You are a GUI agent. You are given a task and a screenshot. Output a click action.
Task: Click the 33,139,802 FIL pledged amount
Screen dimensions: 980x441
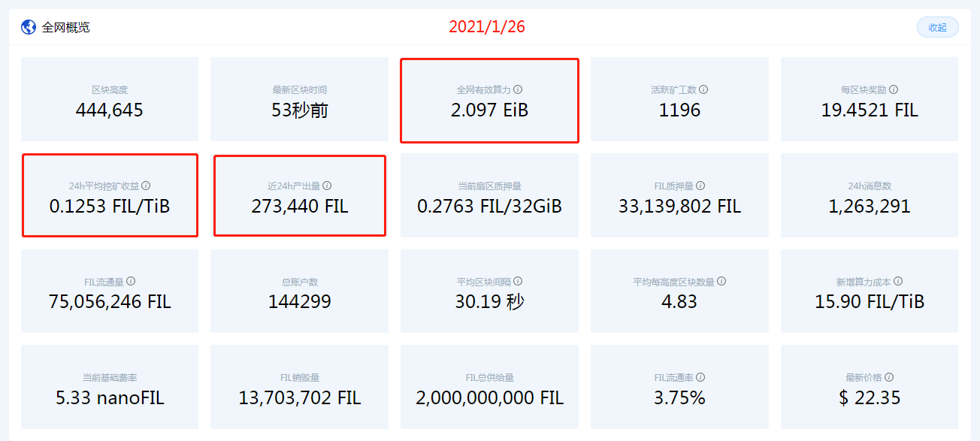click(679, 207)
